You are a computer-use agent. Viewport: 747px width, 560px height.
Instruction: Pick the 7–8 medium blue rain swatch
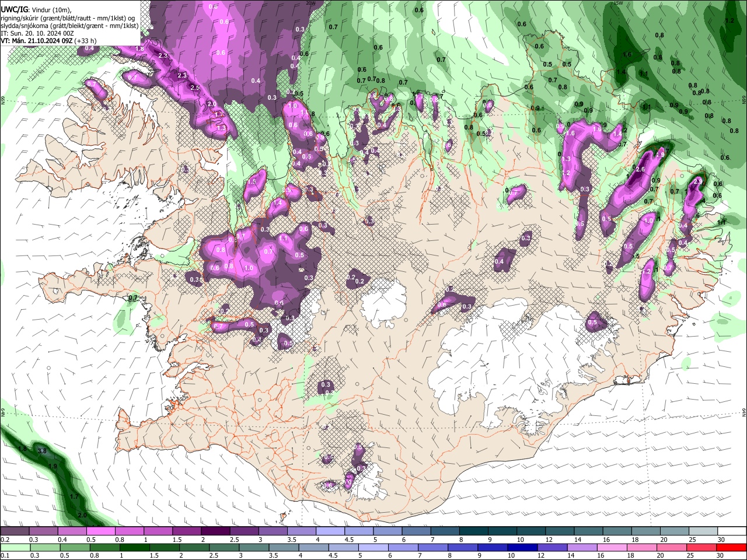(x=433, y=548)
